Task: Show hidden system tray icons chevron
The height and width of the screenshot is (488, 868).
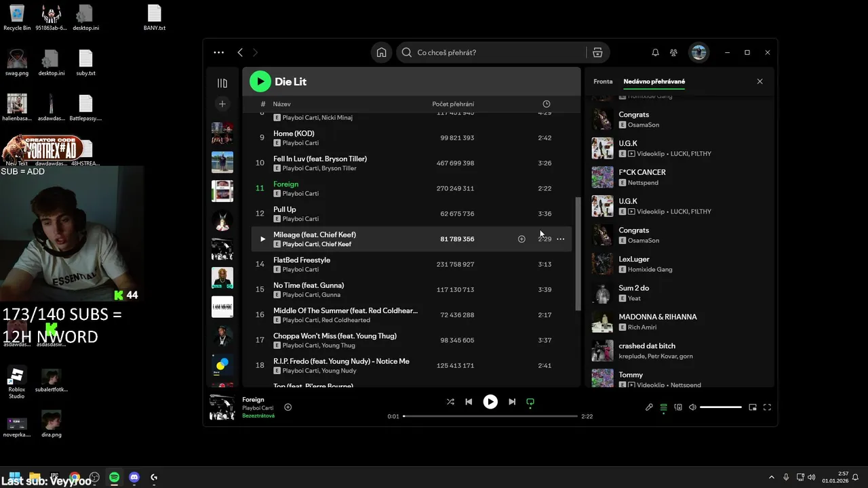Action: click(x=771, y=477)
